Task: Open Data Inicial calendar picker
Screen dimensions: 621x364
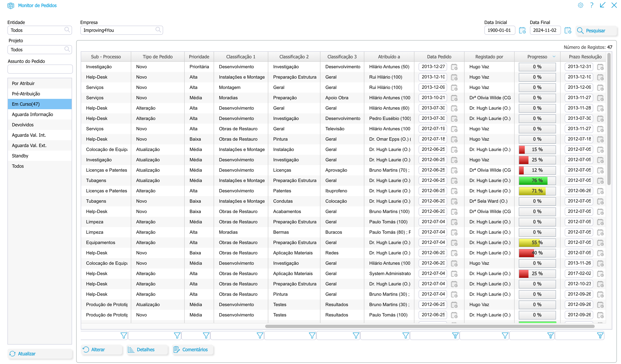Action: click(522, 31)
